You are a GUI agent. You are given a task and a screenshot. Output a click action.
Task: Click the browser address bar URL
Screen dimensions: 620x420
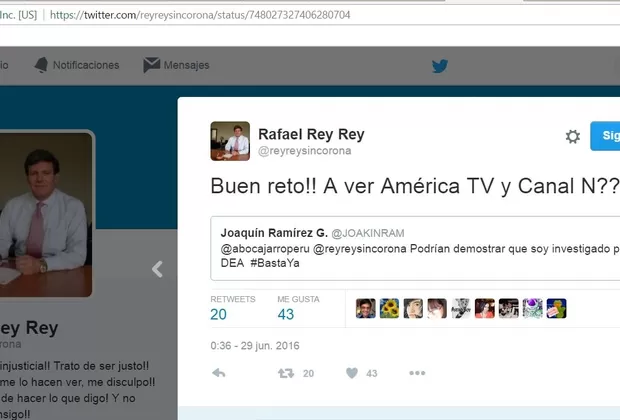200,15
